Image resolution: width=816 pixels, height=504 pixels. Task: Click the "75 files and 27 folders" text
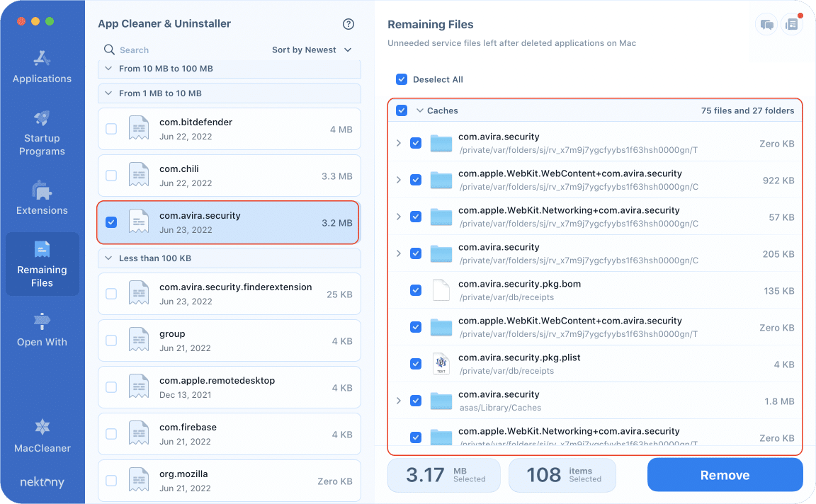(x=747, y=110)
